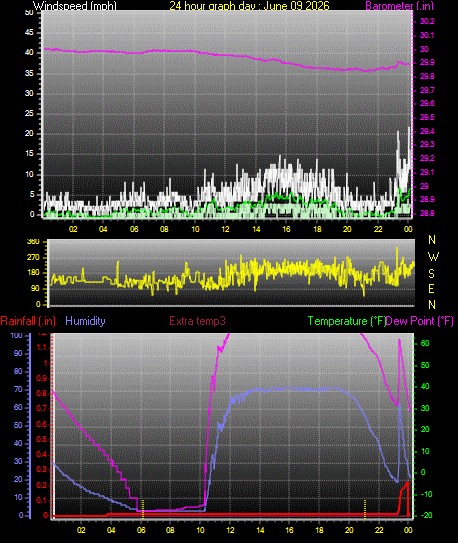The height and width of the screenshot is (543, 458).
Task: Click hour 16 under the windspeed graph
Action: click(286, 229)
